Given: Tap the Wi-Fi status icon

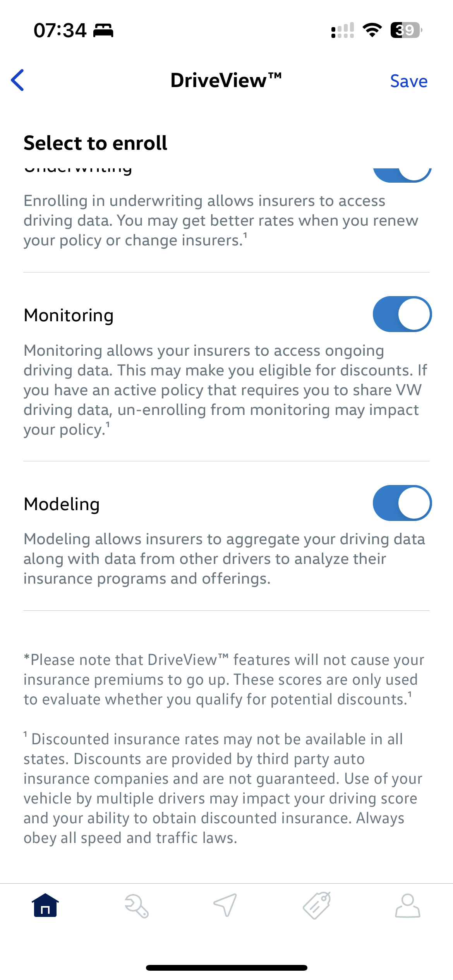Looking at the screenshot, I should click(x=372, y=30).
